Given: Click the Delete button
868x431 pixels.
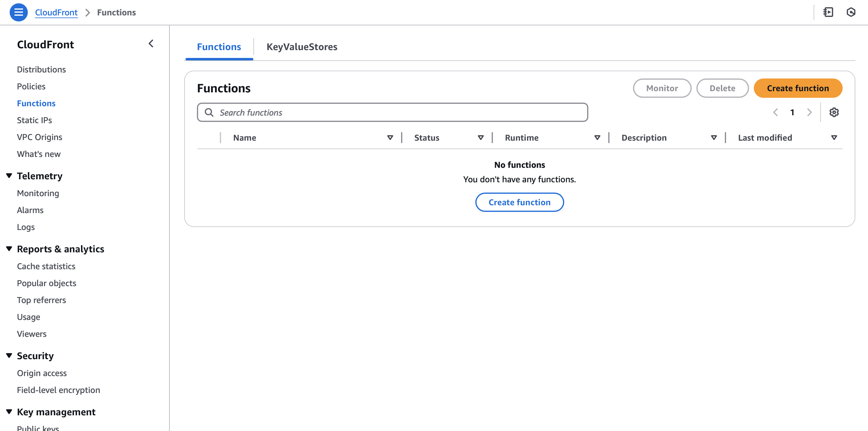Looking at the screenshot, I should point(722,88).
